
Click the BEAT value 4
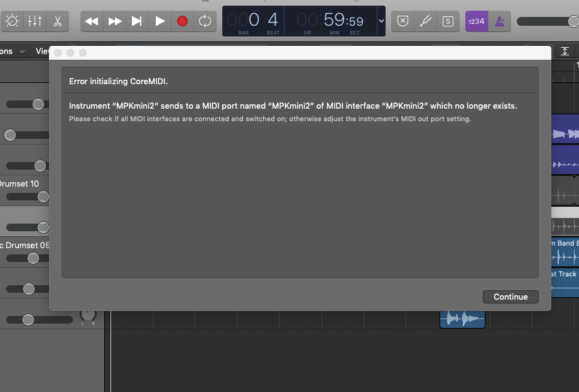(273, 19)
